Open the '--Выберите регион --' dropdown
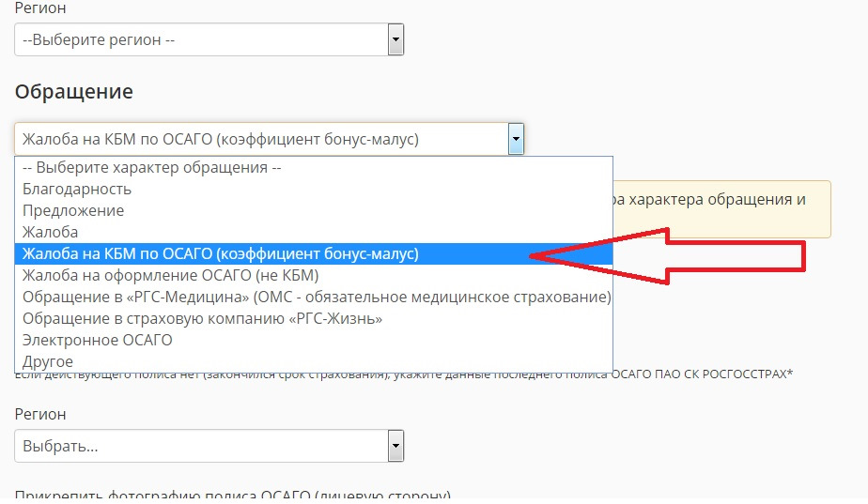Viewport: 868px width, 504px height. 209,39
